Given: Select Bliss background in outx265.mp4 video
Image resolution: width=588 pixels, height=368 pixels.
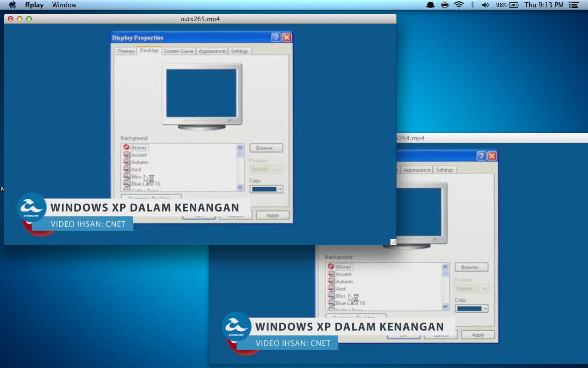Looking at the screenshot, I should (x=132, y=177).
